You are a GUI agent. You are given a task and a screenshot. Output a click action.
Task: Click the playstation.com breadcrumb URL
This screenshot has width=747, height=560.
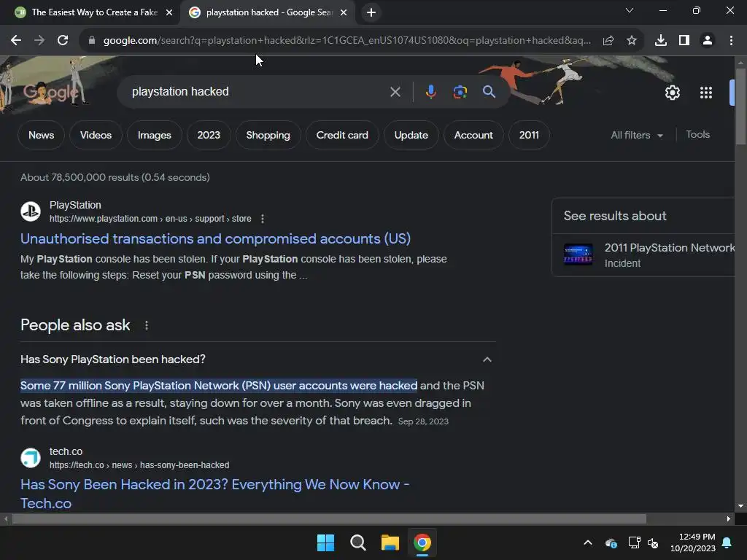[x=150, y=219]
